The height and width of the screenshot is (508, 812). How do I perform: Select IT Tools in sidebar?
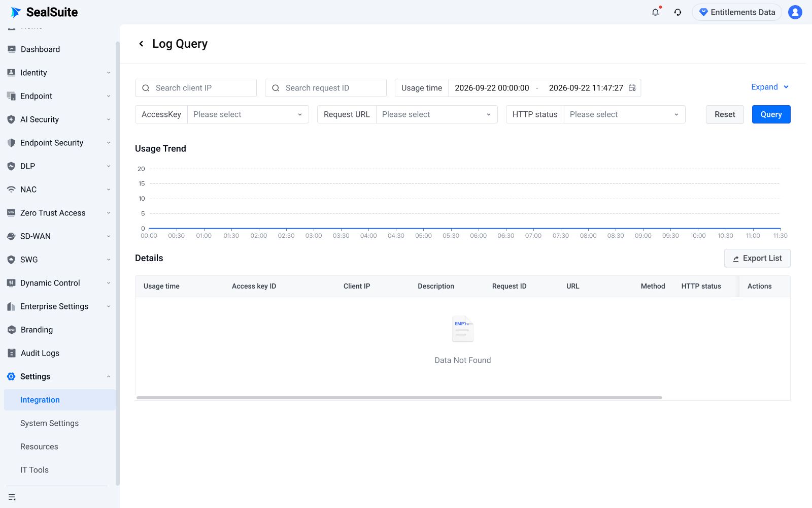coord(35,470)
